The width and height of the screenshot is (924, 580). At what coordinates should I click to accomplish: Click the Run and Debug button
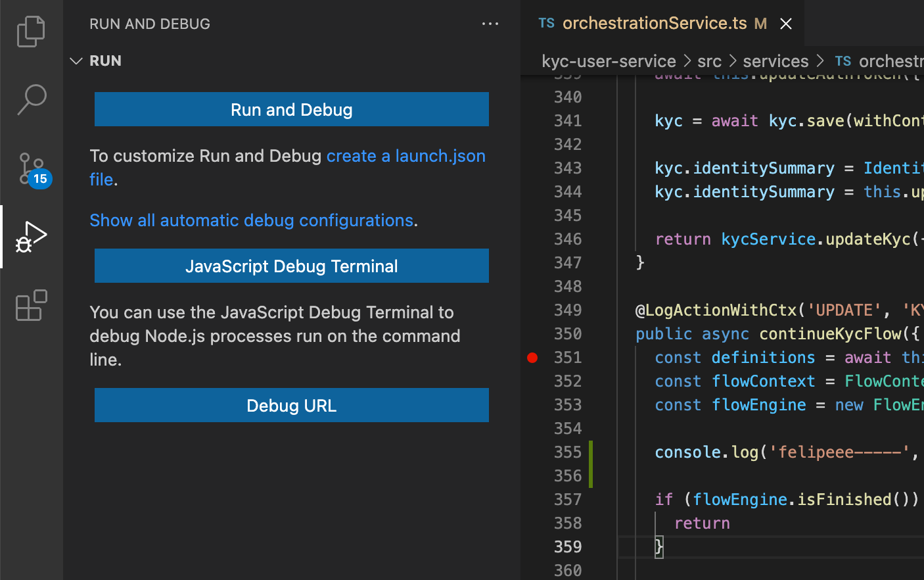pyautogui.click(x=291, y=109)
